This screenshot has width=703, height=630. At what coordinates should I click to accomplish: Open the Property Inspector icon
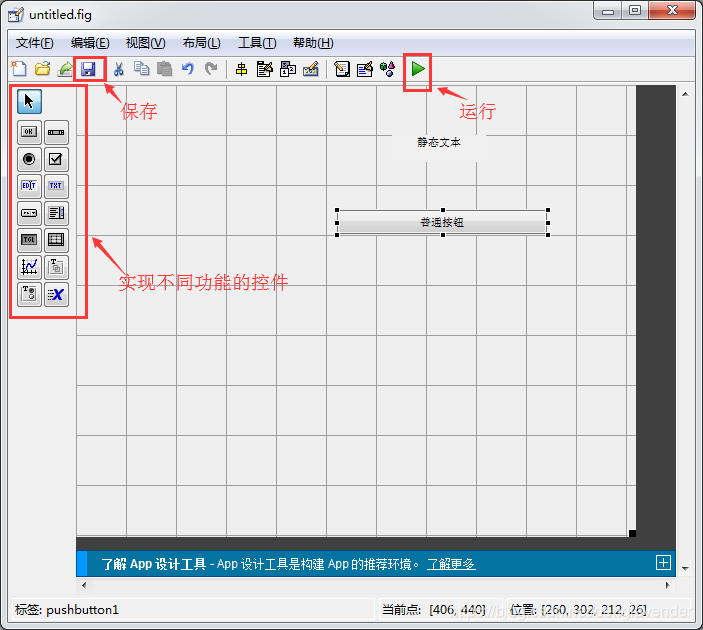click(x=365, y=69)
